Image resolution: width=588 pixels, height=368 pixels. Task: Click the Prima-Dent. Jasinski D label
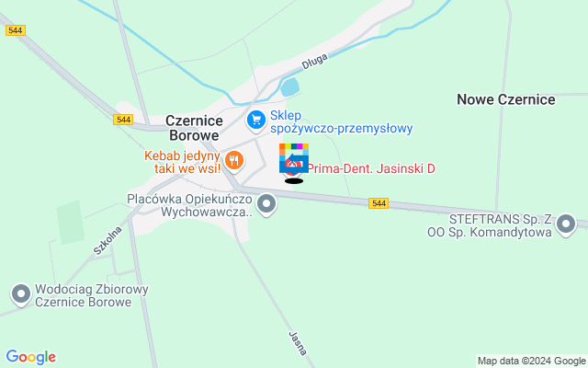click(371, 169)
